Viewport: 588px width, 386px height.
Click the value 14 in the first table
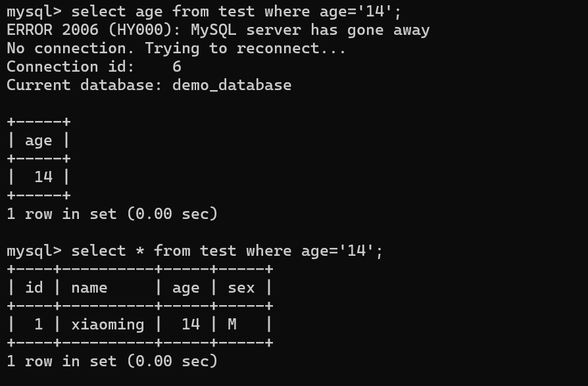coord(43,177)
